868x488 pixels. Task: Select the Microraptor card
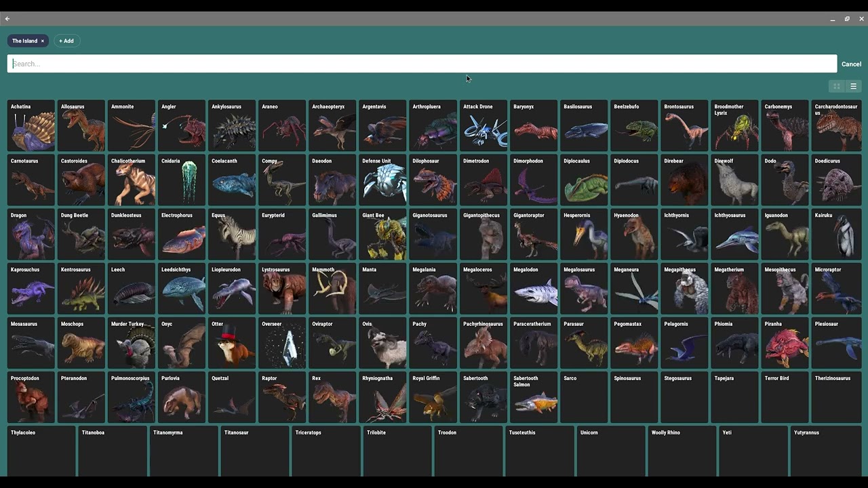pyautogui.click(x=835, y=288)
